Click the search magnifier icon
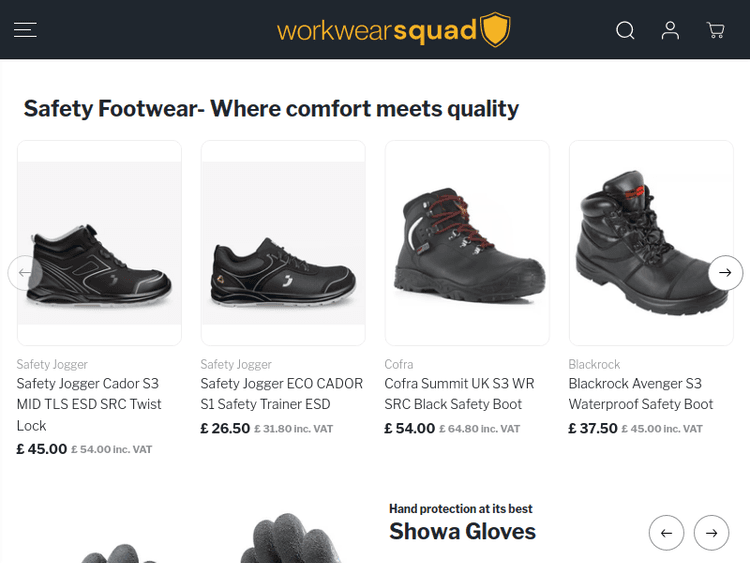 tap(625, 30)
